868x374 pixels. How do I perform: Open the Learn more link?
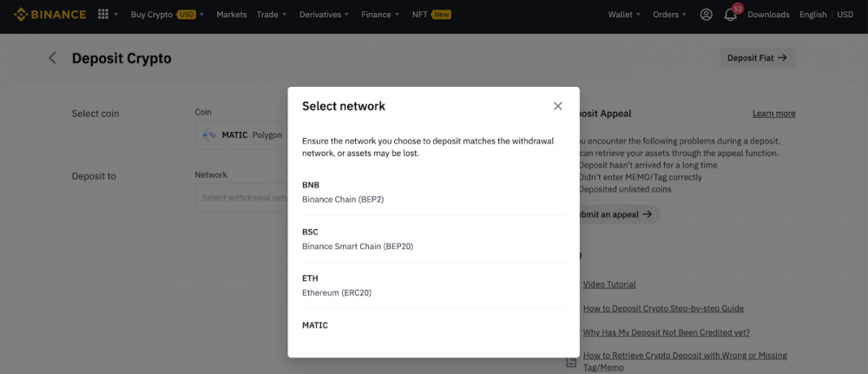click(x=774, y=114)
